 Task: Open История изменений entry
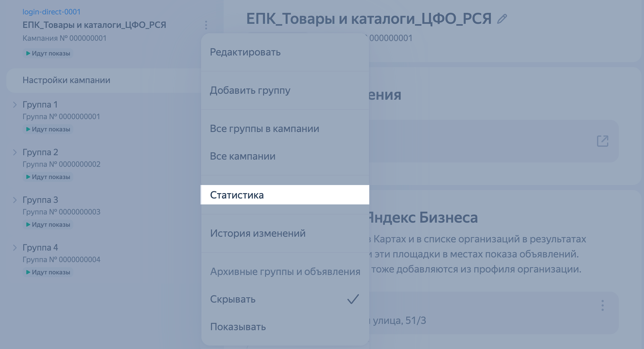coord(285,233)
